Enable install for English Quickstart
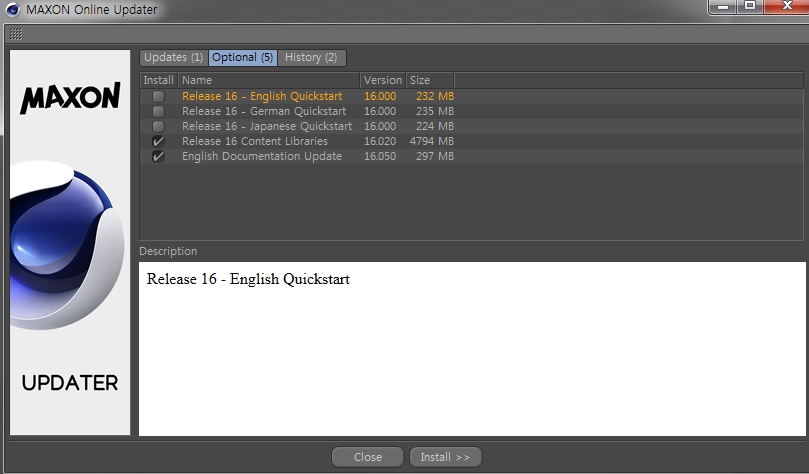The image size is (809, 474). click(158, 97)
